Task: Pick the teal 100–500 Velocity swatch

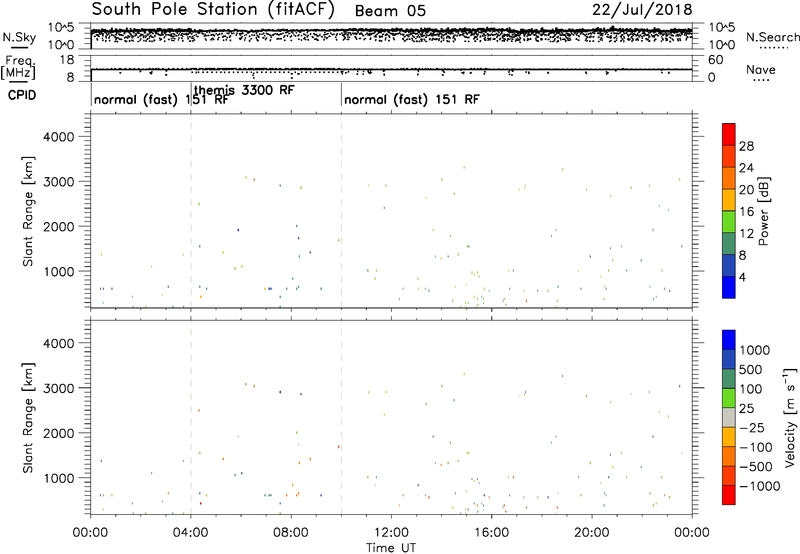Action: point(729,379)
